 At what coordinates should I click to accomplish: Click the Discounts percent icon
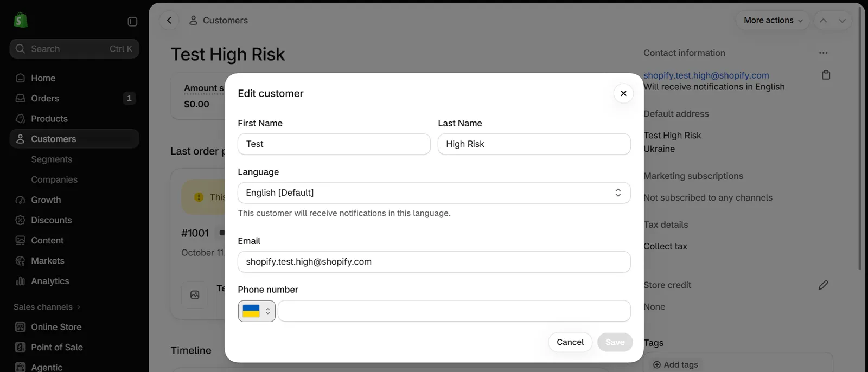click(20, 220)
